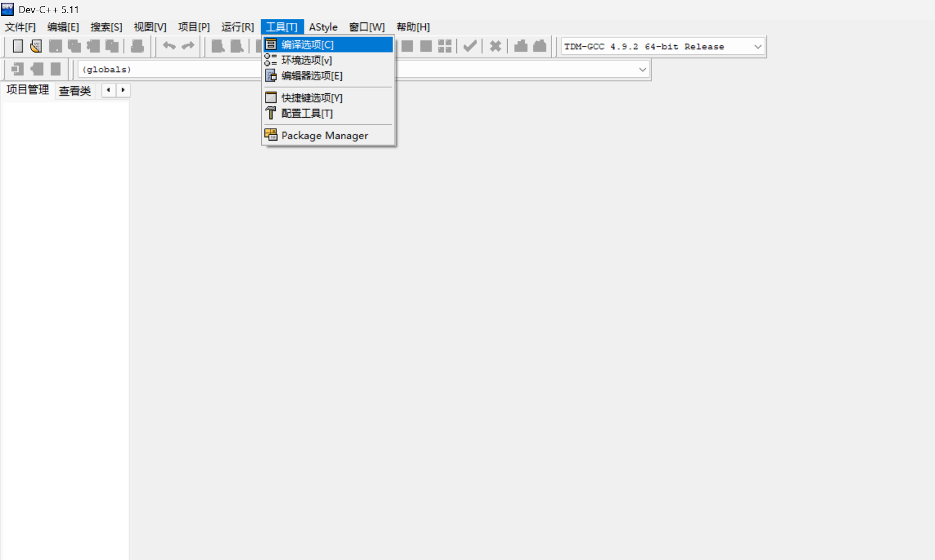The height and width of the screenshot is (560, 935).
Task: Click the Replace toolbar icon
Action: [x=237, y=46]
